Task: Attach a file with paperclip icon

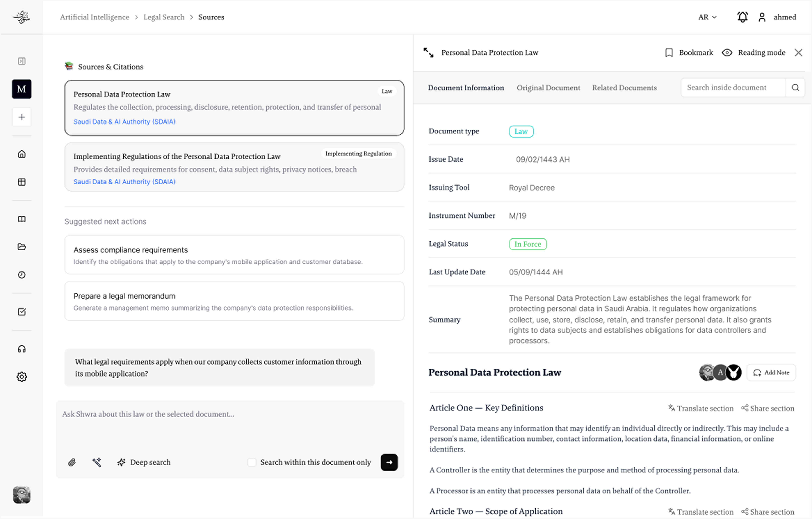Action: [72, 462]
